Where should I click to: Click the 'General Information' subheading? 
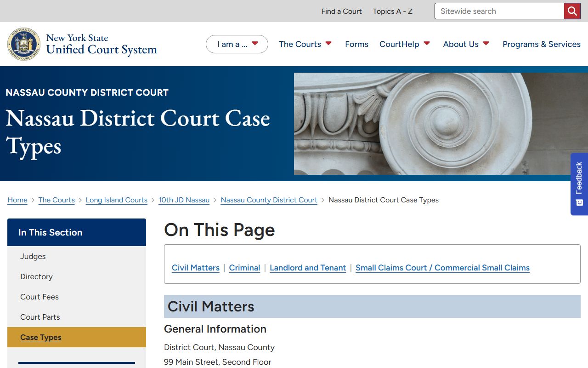coord(215,329)
